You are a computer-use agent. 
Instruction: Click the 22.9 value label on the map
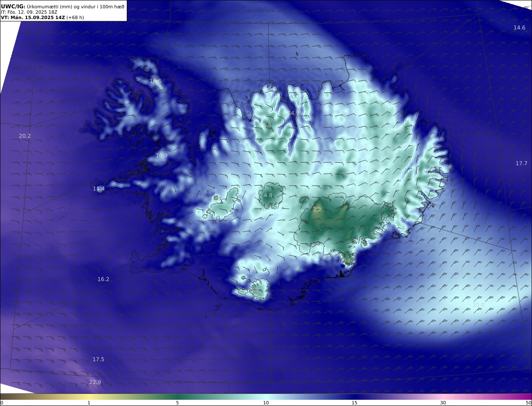tap(95, 382)
